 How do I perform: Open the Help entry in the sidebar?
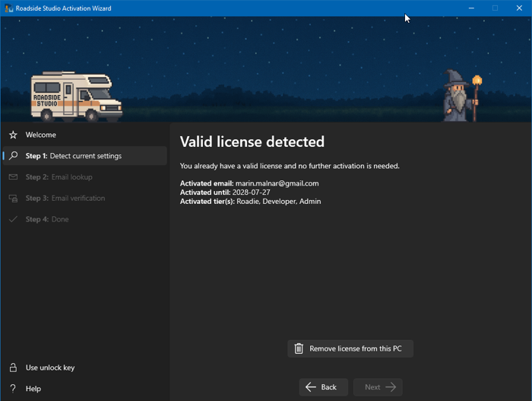pyautogui.click(x=33, y=389)
